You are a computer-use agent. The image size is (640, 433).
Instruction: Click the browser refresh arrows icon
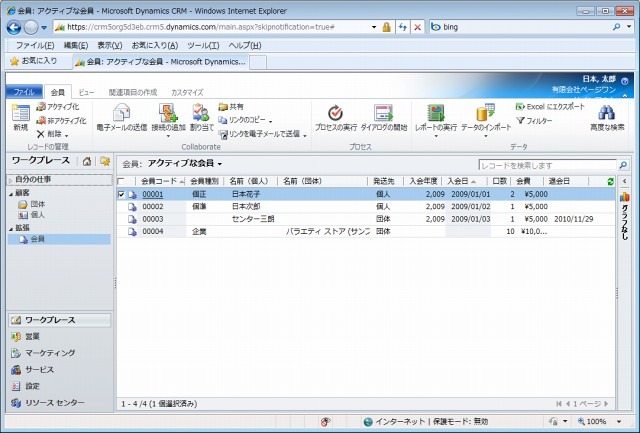point(403,27)
